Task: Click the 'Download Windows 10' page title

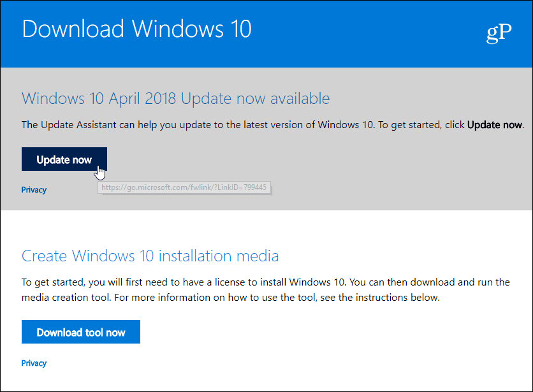Action: (x=136, y=29)
